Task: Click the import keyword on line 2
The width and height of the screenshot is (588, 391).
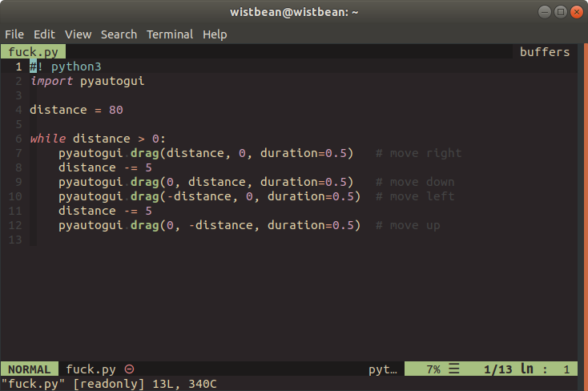Action: point(51,81)
